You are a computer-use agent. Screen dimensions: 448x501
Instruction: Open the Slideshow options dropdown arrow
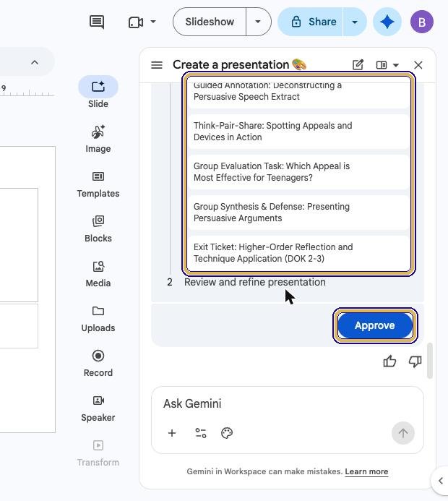[x=258, y=22]
